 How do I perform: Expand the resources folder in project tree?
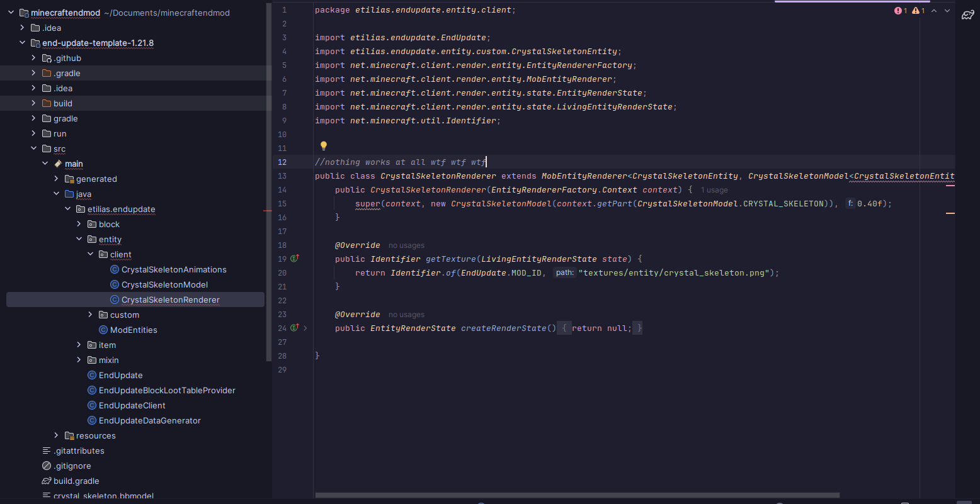[56, 435]
